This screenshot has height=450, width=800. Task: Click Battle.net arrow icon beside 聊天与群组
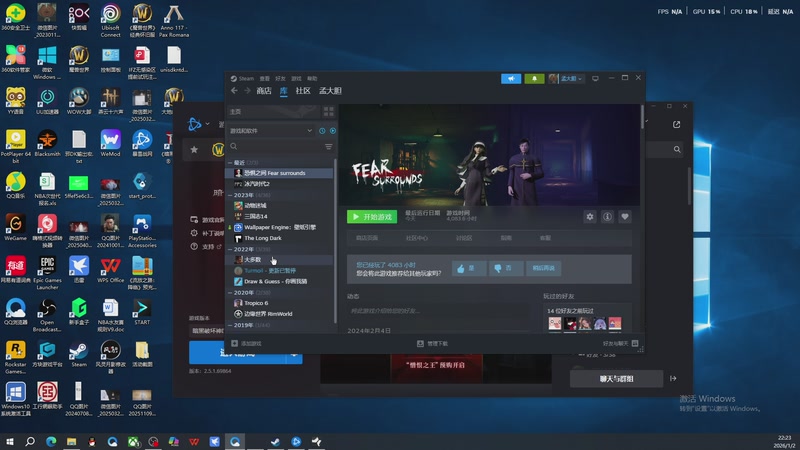click(673, 379)
